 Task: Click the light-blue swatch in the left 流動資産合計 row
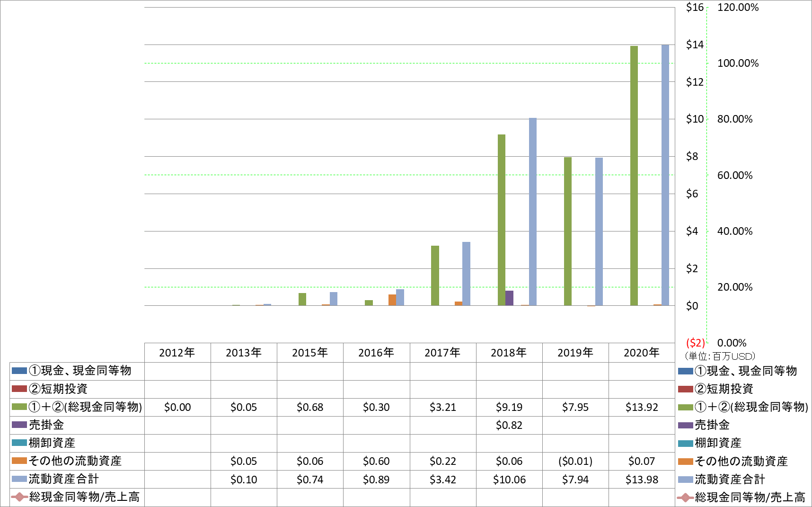click(x=19, y=479)
